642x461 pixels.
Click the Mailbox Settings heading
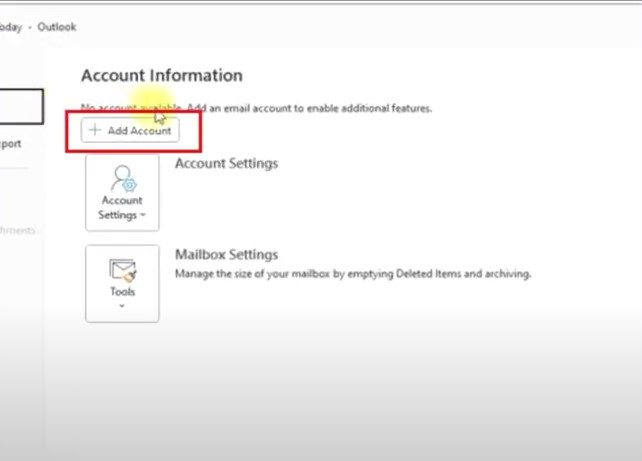[226, 254]
